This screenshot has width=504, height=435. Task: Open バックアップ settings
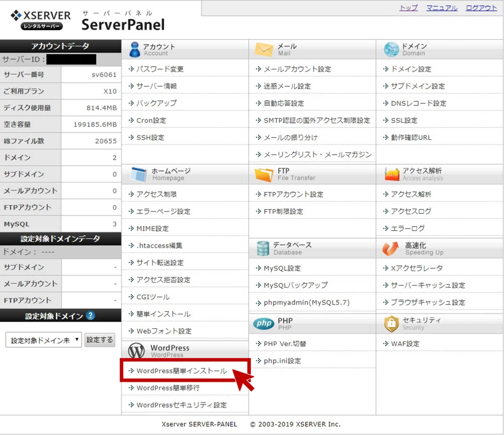pos(157,103)
